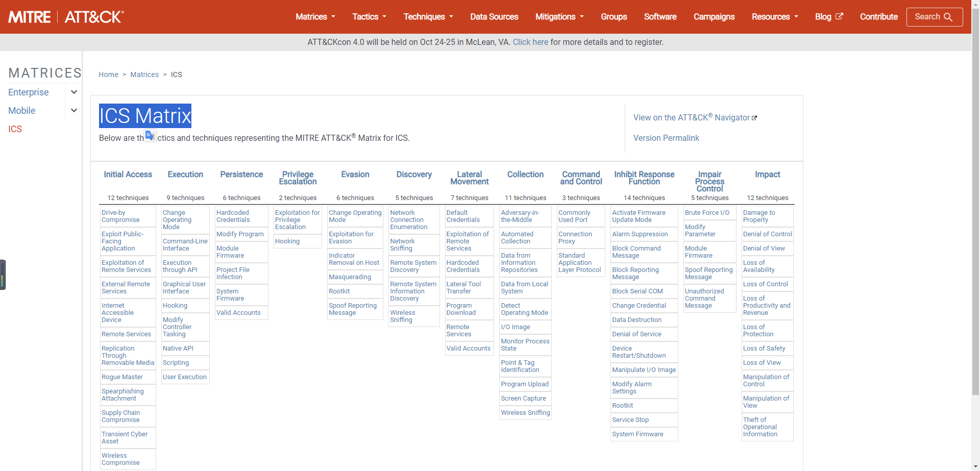Open the Tactics dropdown in navbar
Screen dimensions: 980x471
point(369,17)
